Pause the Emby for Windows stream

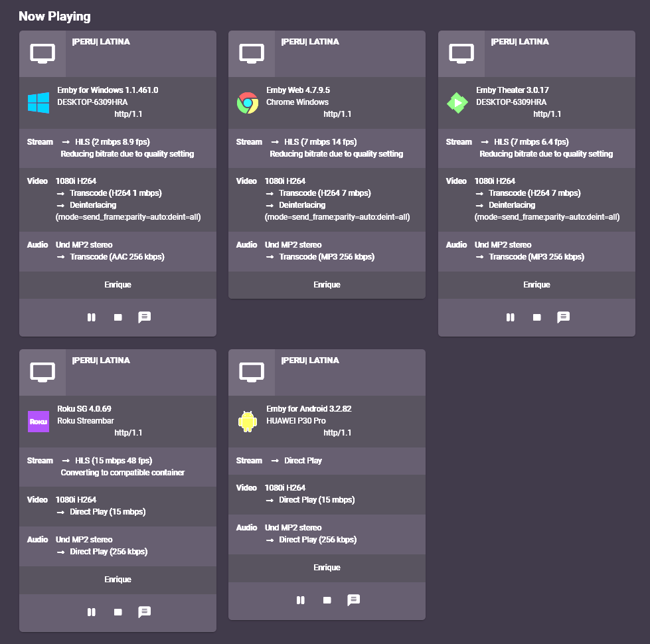click(91, 317)
